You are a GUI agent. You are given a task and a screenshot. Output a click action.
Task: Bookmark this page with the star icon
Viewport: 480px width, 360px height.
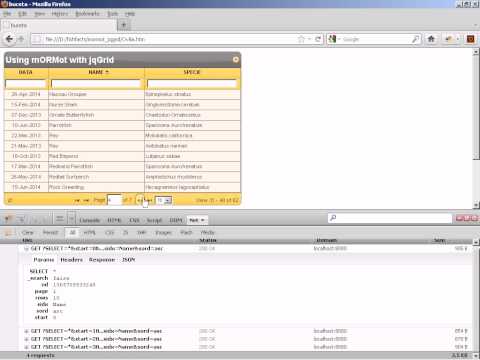(x=301, y=39)
